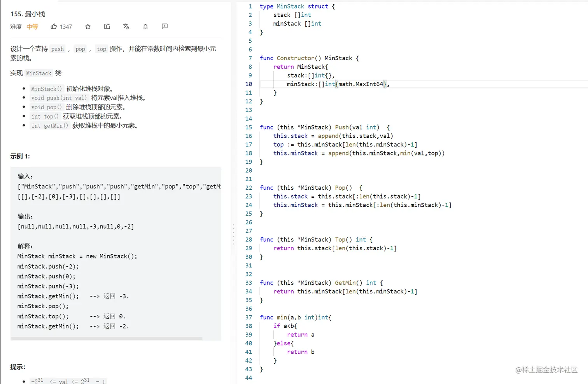
Task: Click the if a<b{ code line
Action: tap(285, 326)
